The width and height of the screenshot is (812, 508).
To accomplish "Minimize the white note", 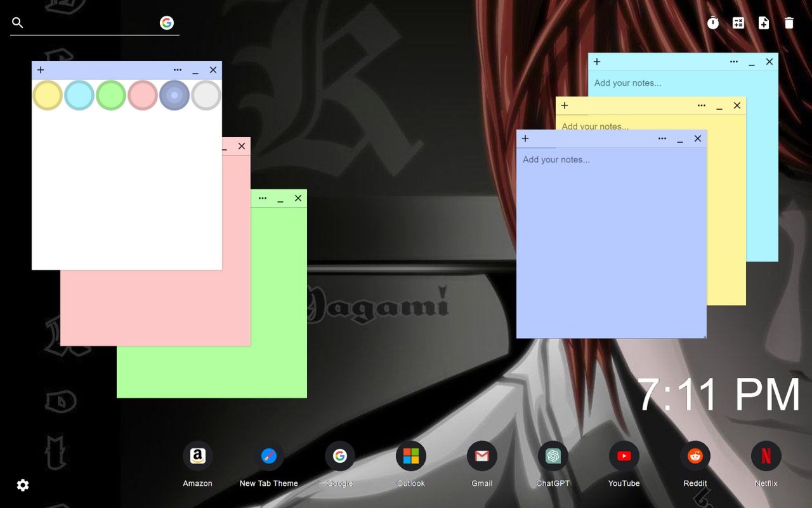I will (x=195, y=71).
